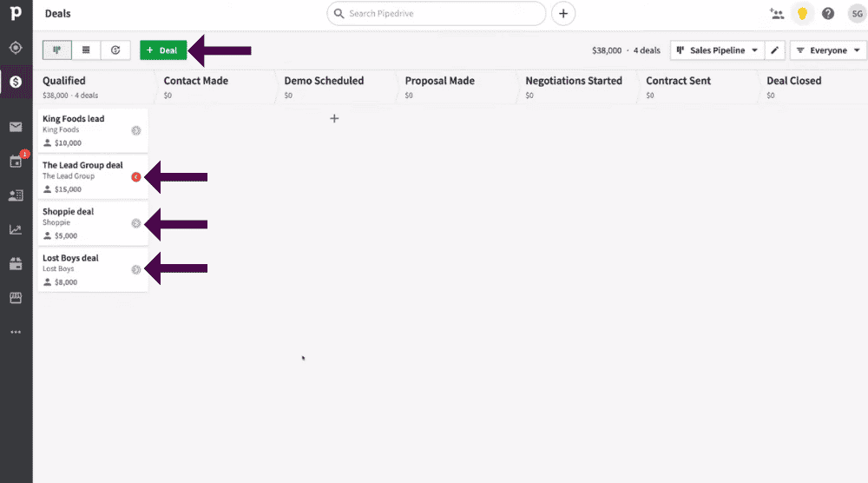Focus the Search Pipedrive field
868x483 pixels.
(x=437, y=13)
